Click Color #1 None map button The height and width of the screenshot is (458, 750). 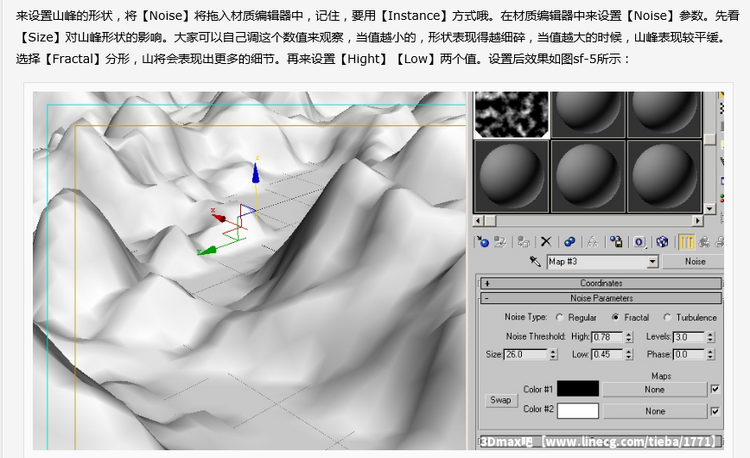[654, 390]
